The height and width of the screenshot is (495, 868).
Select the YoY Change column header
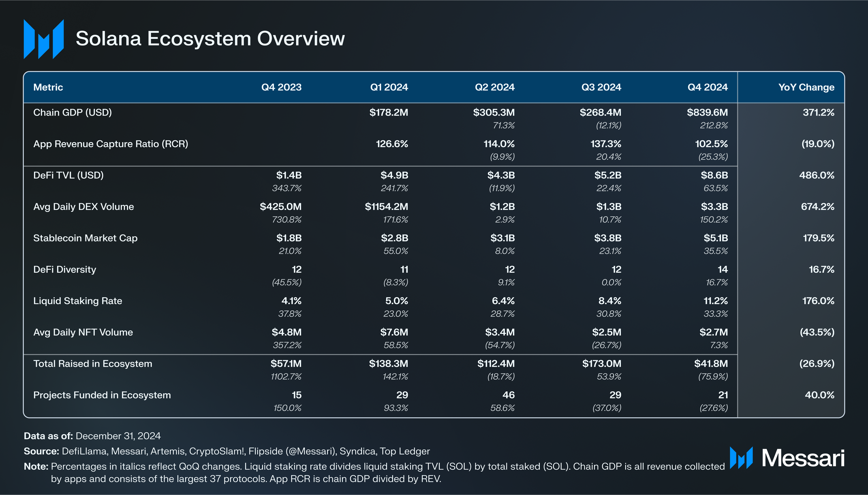(806, 87)
